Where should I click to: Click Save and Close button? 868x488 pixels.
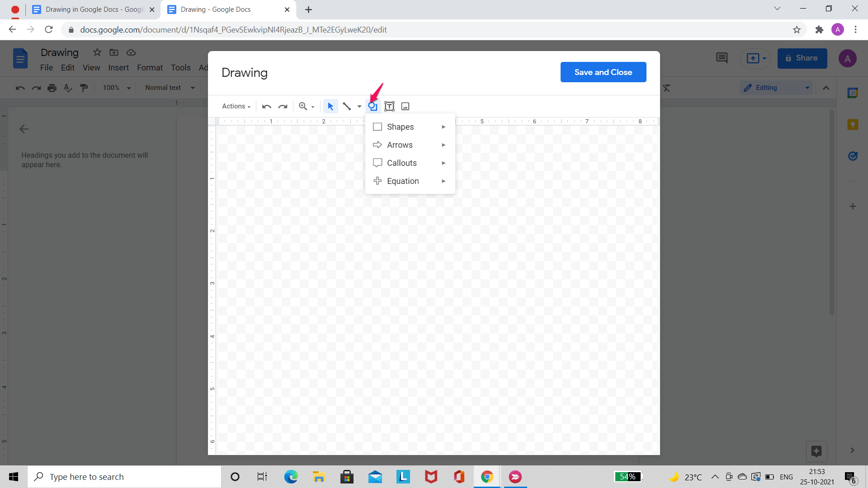point(603,72)
